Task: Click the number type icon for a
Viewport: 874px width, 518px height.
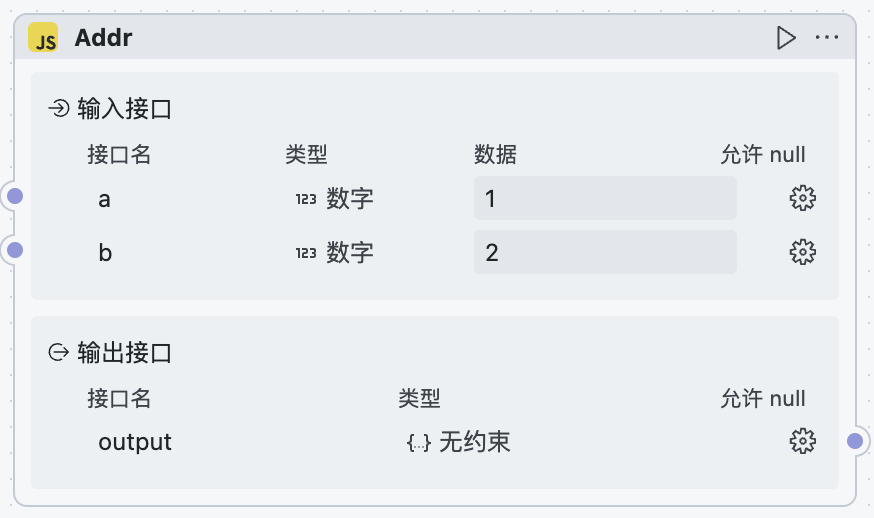Action: click(x=306, y=199)
